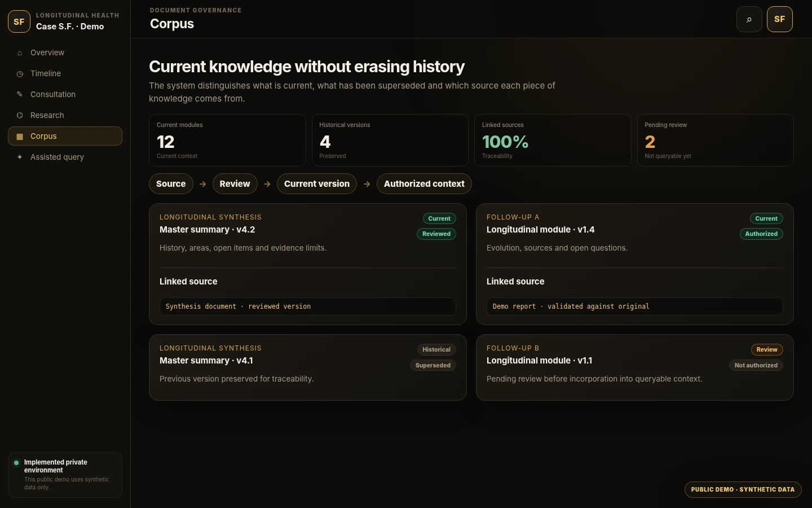Click the Review badge on Follow-up B

point(767,349)
